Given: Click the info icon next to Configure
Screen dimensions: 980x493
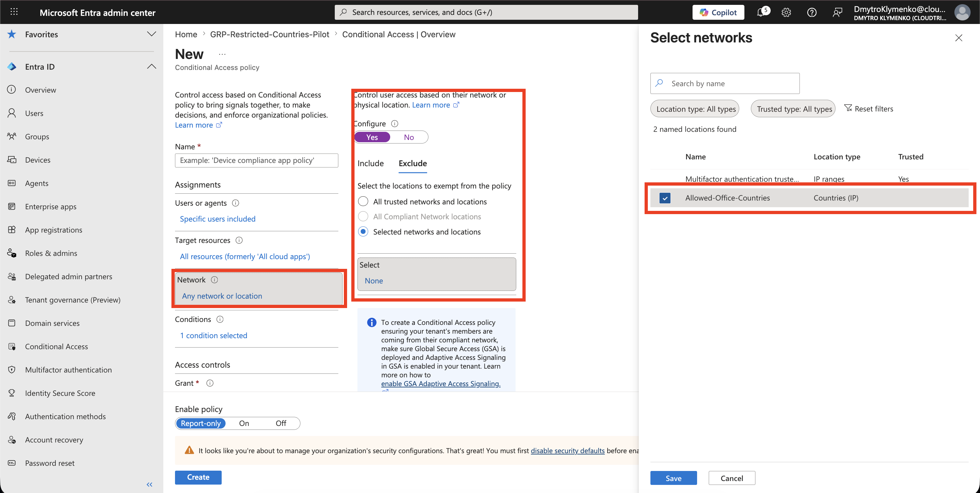Looking at the screenshot, I should coord(394,123).
